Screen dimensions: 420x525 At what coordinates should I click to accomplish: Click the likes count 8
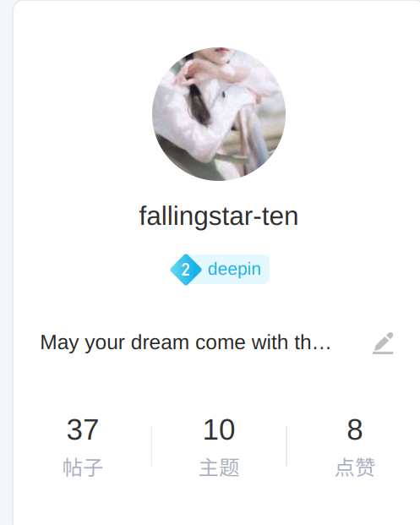[x=355, y=429]
